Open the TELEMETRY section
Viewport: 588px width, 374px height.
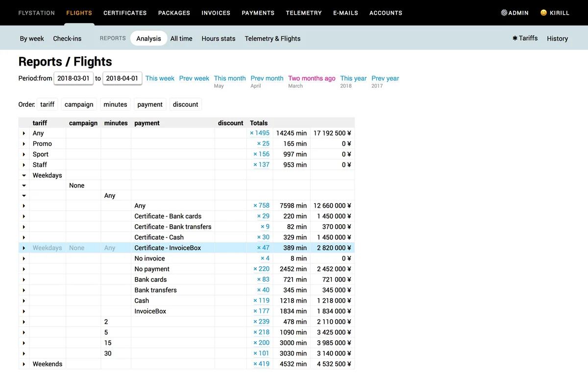304,13
